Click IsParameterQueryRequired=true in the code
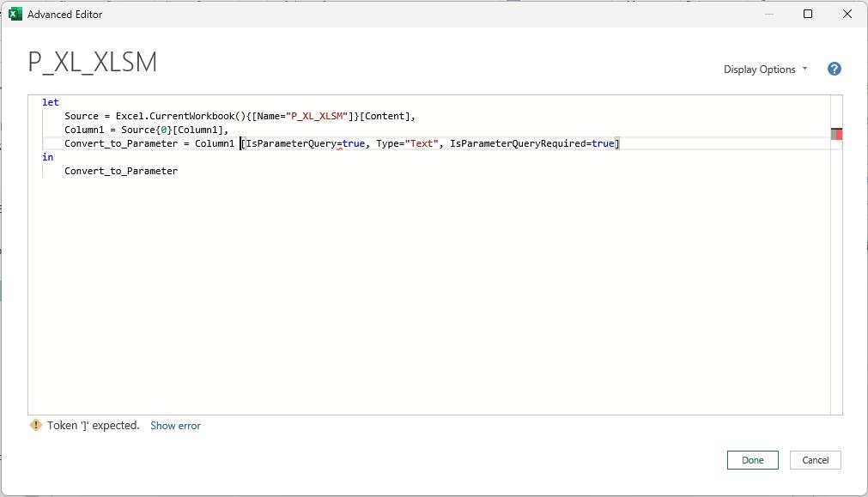This screenshot has width=868, height=497. tap(532, 144)
